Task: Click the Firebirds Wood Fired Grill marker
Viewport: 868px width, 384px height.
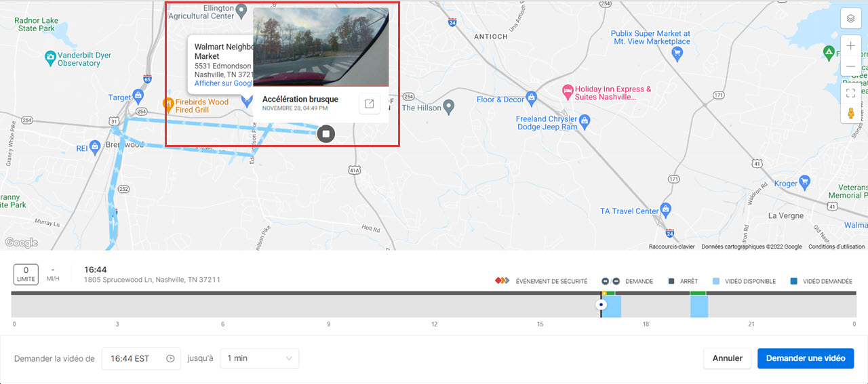Action: [168, 105]
